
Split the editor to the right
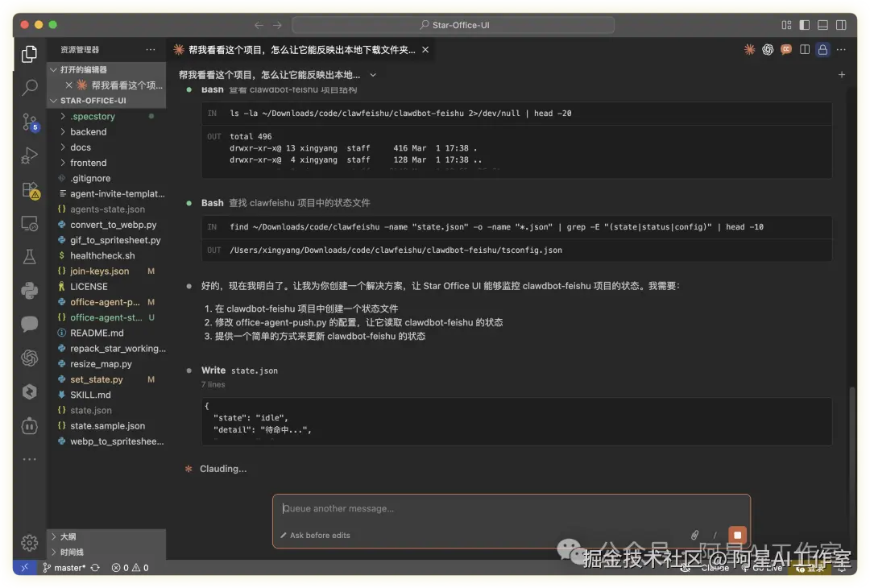click(805, 50)
